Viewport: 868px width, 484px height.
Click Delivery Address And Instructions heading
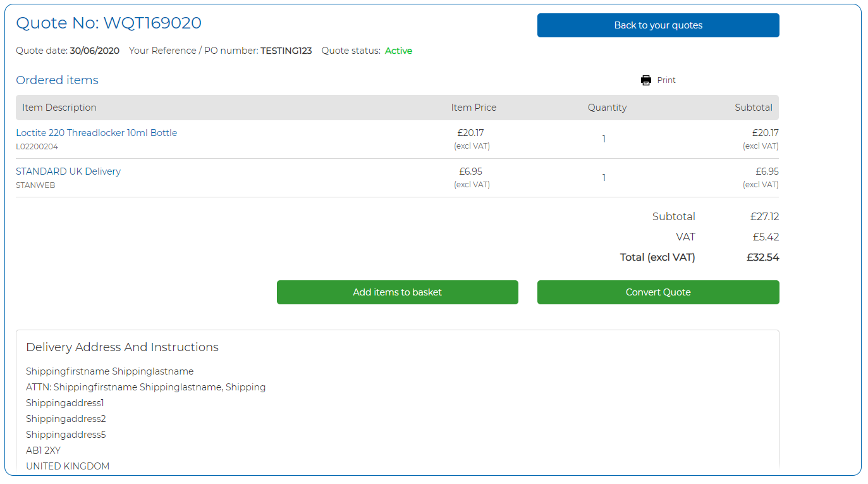[123, 347]
